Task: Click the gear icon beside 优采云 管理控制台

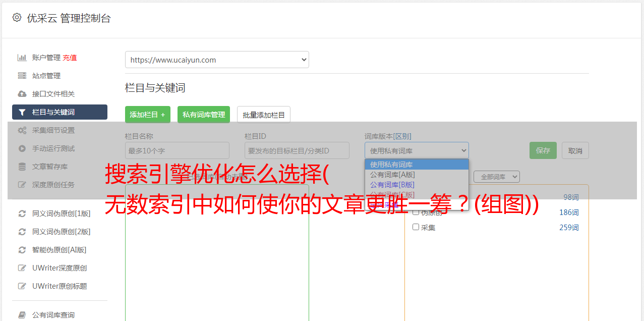Action: coord(17,18)
